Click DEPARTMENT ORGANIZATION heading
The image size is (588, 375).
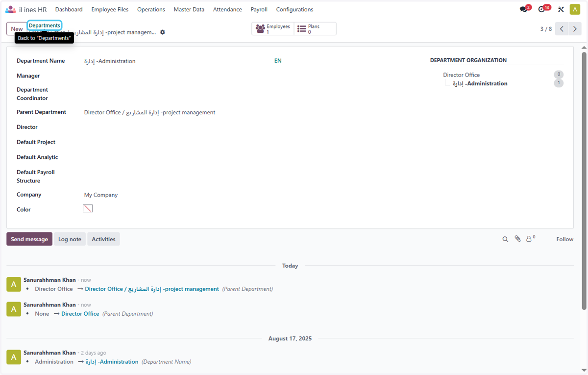pyautogui.click(x=468, y=60)
